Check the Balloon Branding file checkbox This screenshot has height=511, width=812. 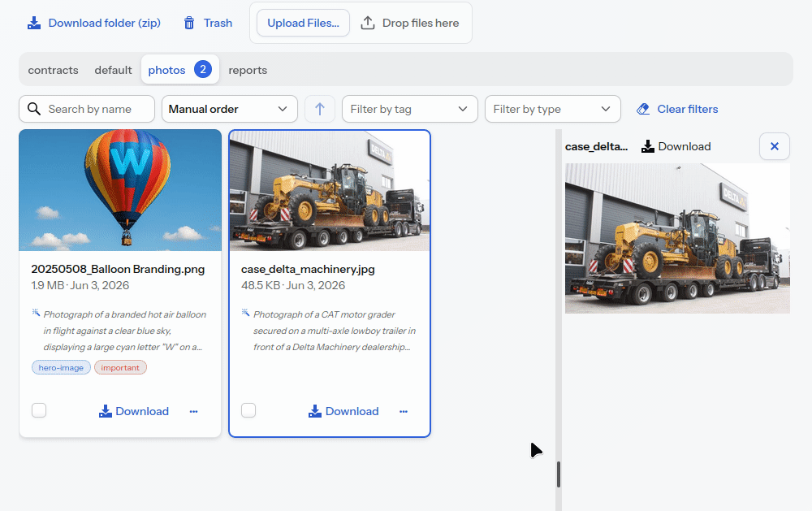click(39, 410)
